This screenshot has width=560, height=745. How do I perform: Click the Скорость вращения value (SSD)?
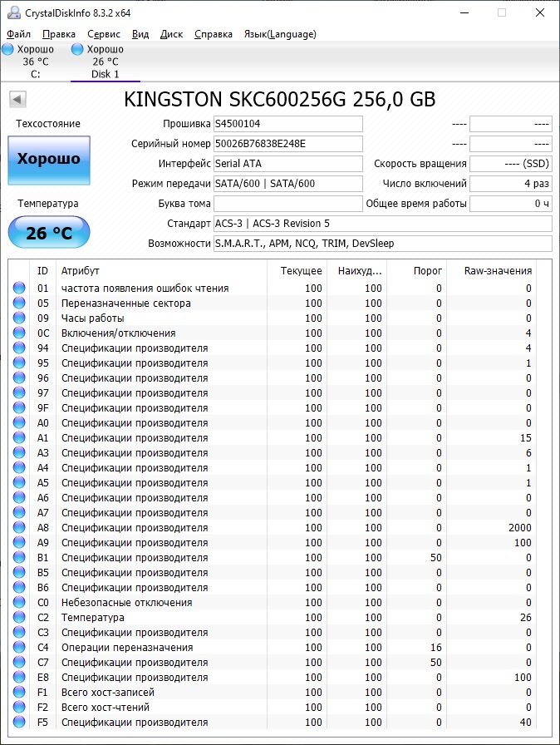(x=511, y=164)
